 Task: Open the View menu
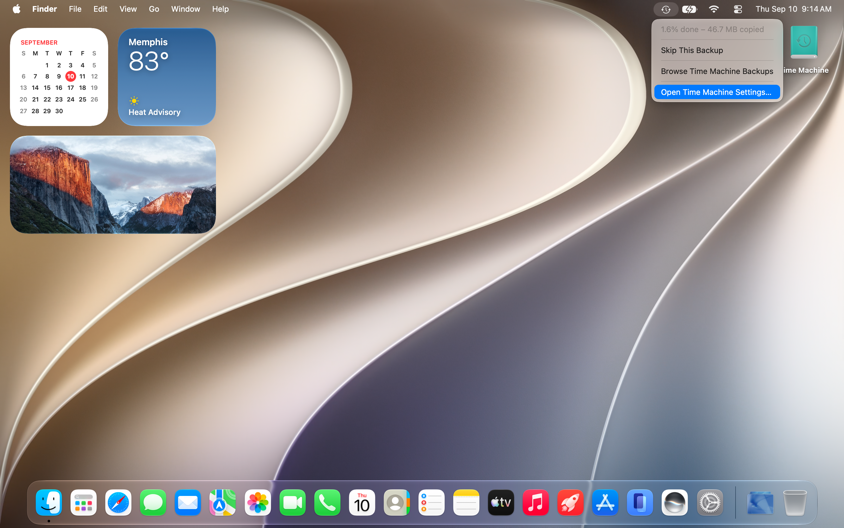tap(128, 9)
